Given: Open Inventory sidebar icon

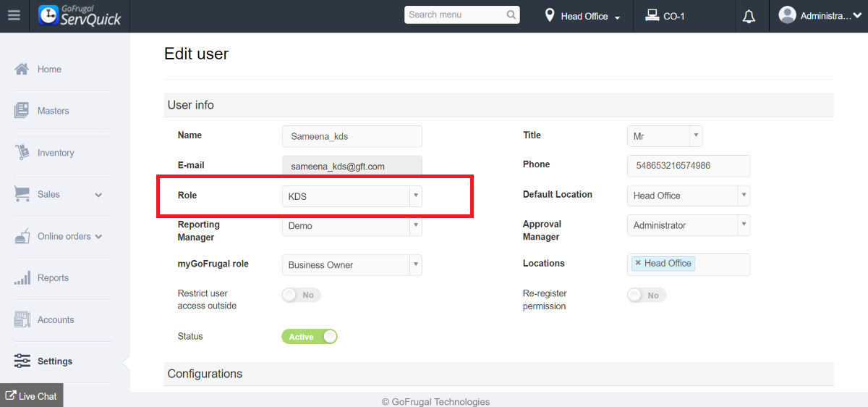Looking at the screenshot, I should (x=22, y=153).
